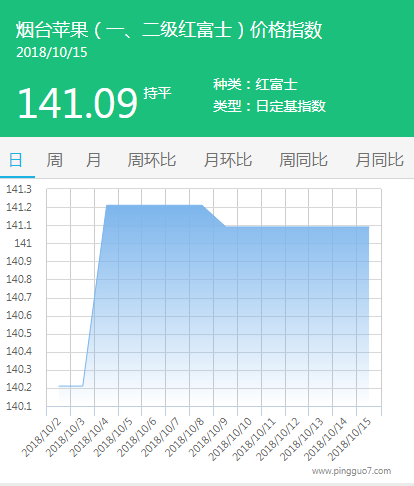
Task: Click the chart title 烟台苹果价格指数
Action: coord(169,30)
